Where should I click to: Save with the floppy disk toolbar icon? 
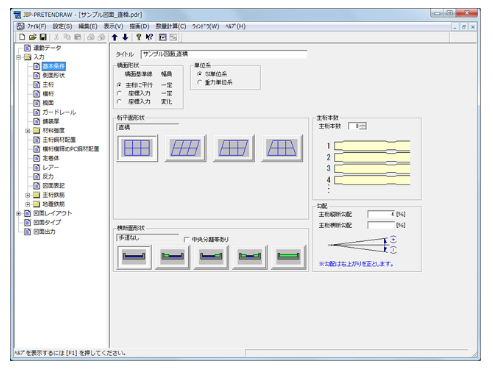43,37
